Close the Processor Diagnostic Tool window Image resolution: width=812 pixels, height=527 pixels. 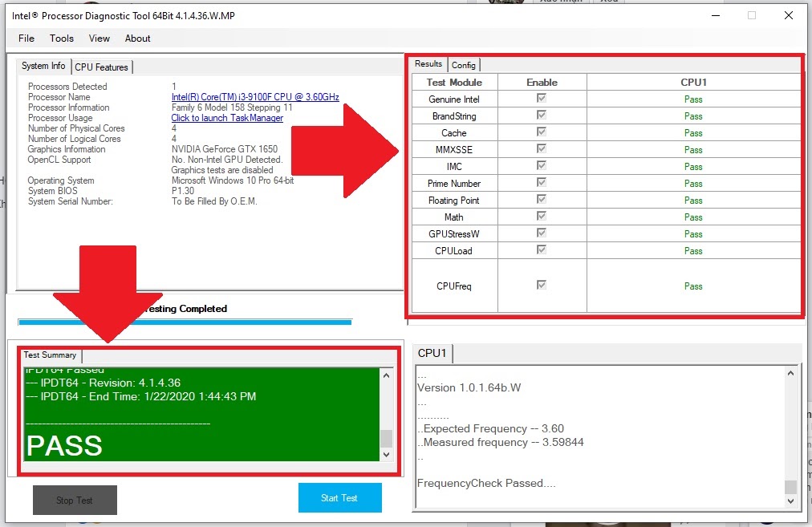pos(789,15)
